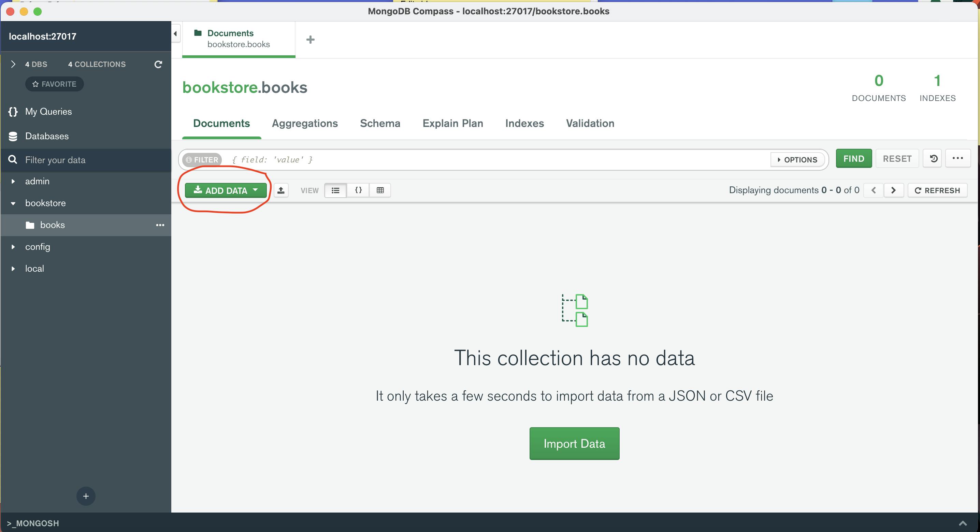Switch to the Indexes tab
Image resolution: width=980 pixels, height=532 pixels.
[524, 123]
